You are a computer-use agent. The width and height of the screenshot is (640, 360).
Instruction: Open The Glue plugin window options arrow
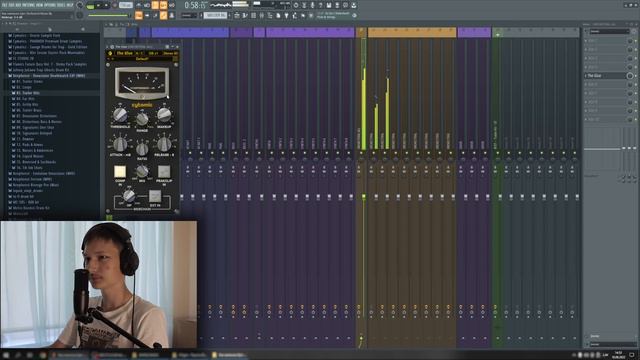click(x=107, y=47)
